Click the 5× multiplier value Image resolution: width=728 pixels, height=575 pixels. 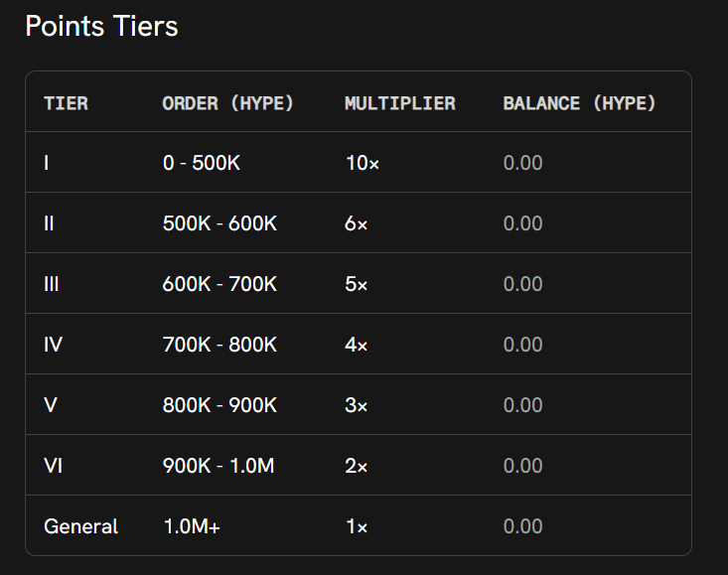[357, 284]
